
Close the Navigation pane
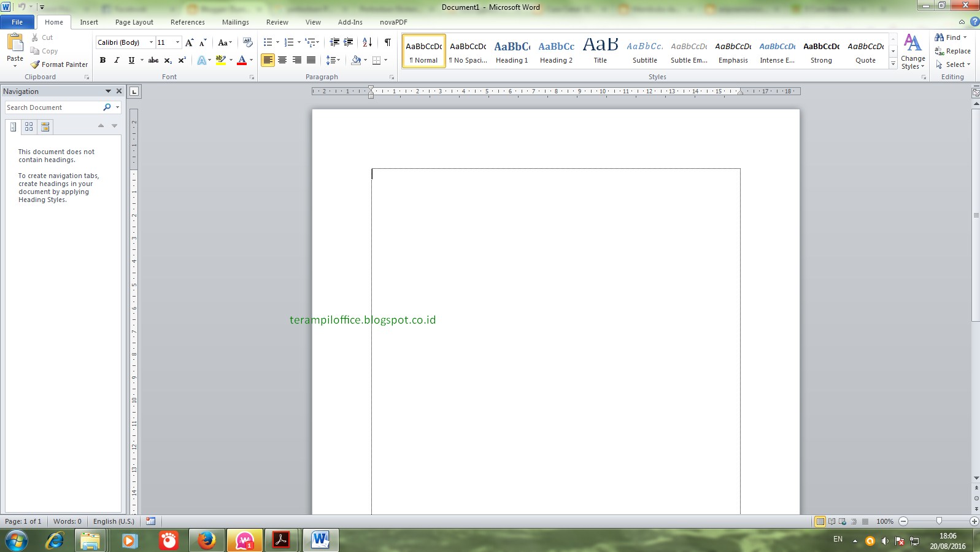tap(119, 91)
